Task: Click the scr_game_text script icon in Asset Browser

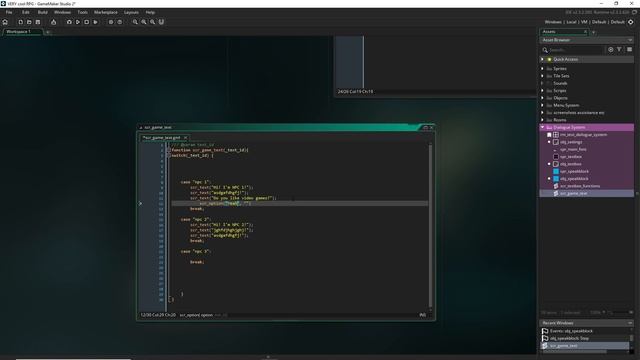Action: (556, 193)
